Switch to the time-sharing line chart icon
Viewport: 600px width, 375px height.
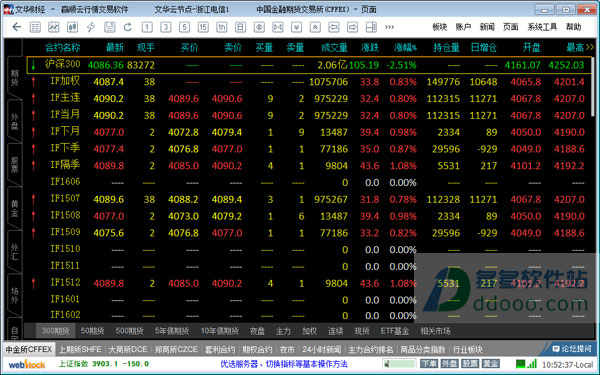(x=54, y=27)
